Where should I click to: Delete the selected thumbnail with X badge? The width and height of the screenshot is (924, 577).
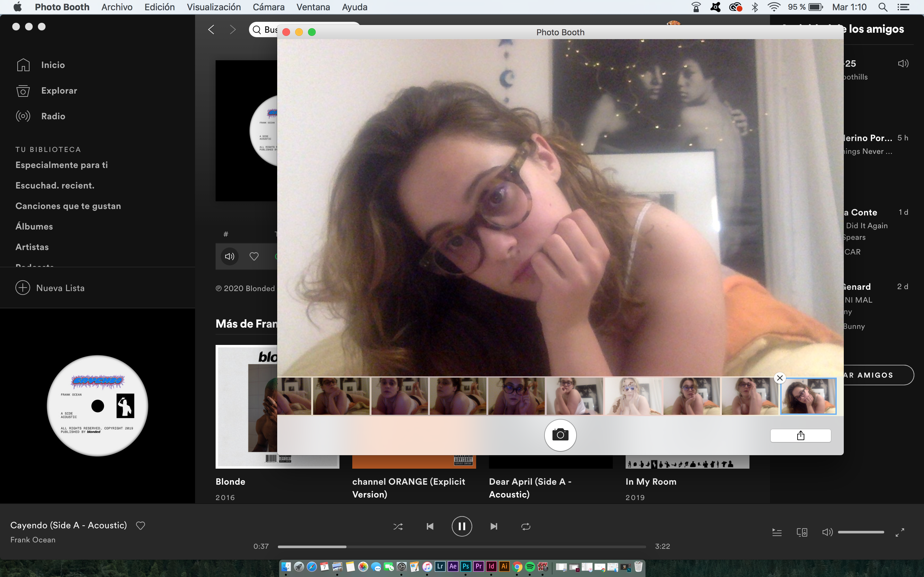point(780,378)
